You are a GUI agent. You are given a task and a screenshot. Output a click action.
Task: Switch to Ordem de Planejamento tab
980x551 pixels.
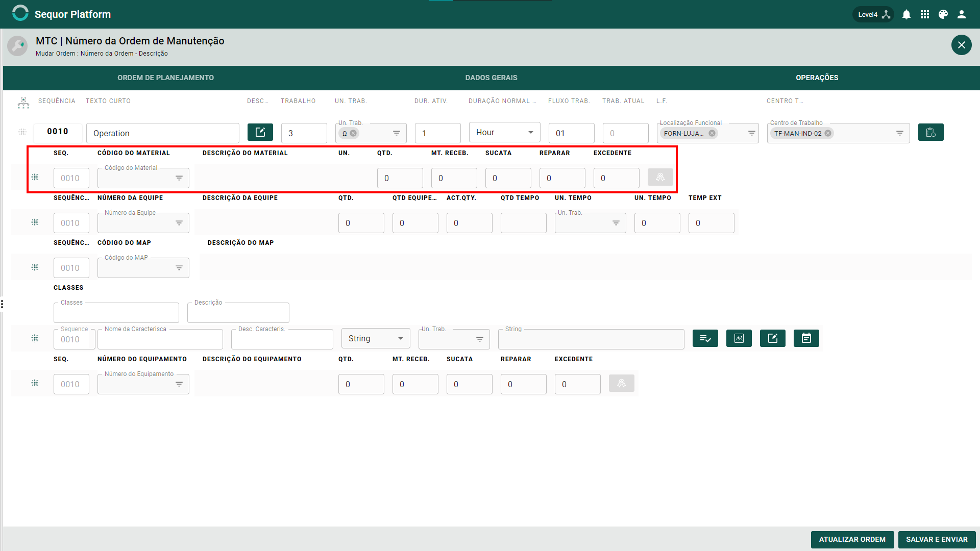point(166,78)
